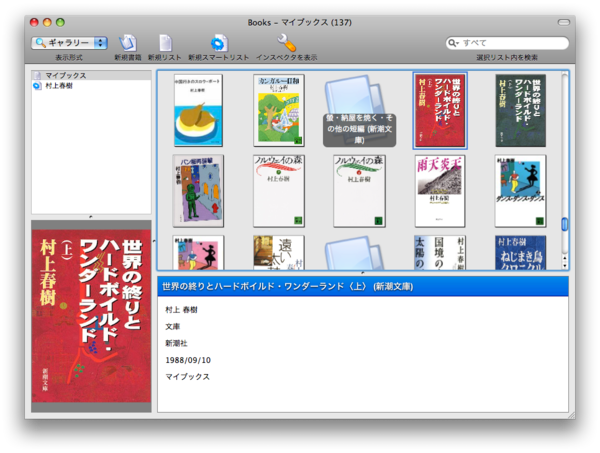
Task: Select the ねじまき鳥クロニクル blue cover
Action: point(520,253)
